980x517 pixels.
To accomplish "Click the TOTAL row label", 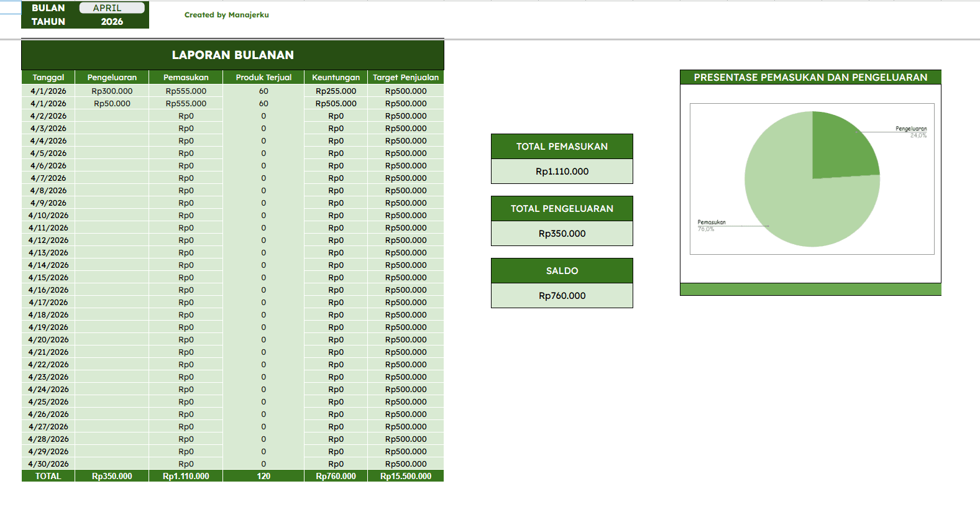I will point(48,476).
